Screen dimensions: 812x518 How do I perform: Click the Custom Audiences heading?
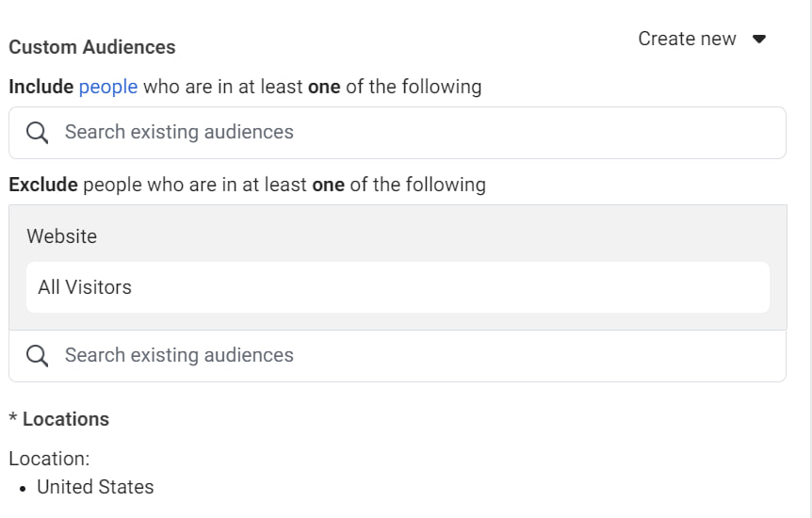[x=92, y=47]
